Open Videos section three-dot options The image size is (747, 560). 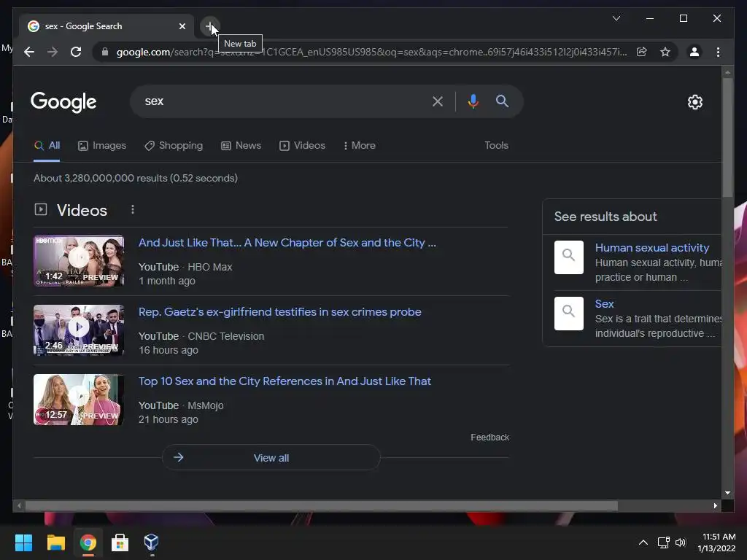coord(133,209)
